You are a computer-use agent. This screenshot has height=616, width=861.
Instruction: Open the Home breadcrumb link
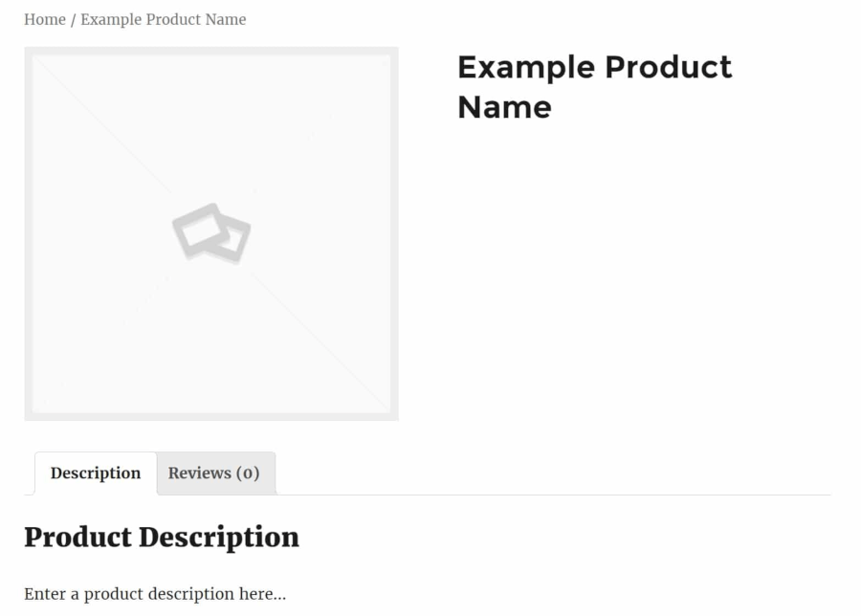click(44, 19)
